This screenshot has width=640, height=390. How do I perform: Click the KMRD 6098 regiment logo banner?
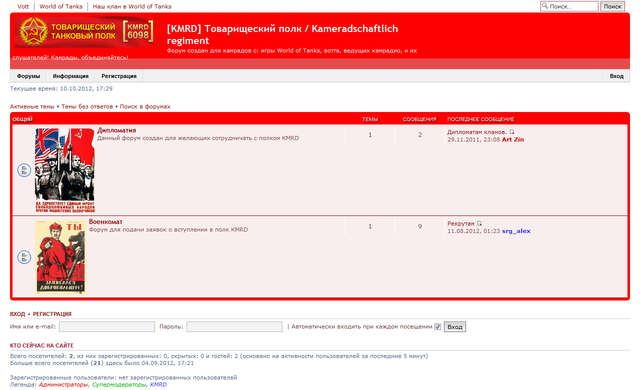tap(86, 32)
